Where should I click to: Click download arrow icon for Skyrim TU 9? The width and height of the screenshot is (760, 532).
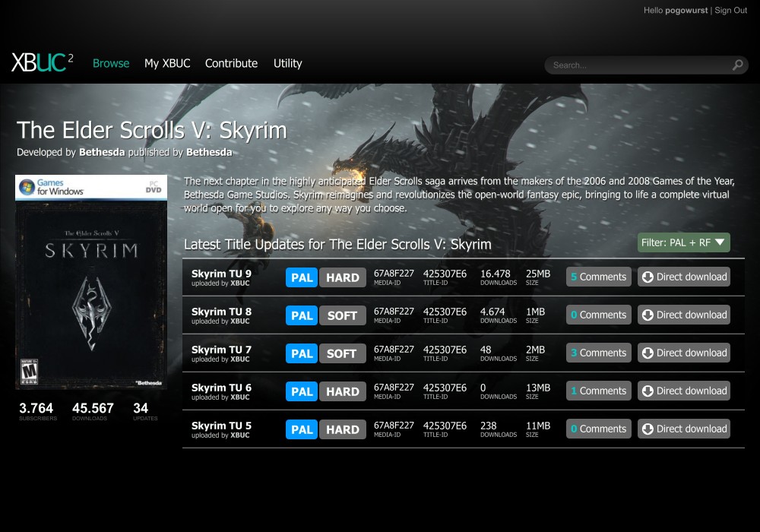point(648,277)
